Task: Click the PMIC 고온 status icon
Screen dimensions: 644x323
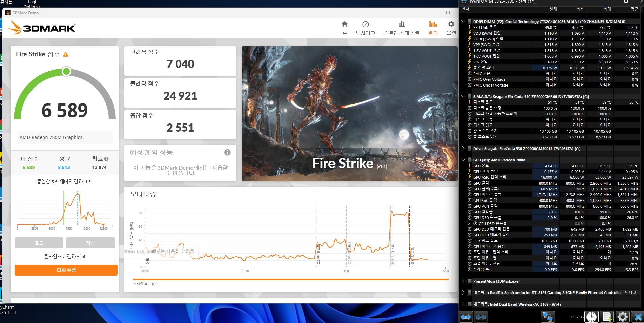Action: point(470,73)
